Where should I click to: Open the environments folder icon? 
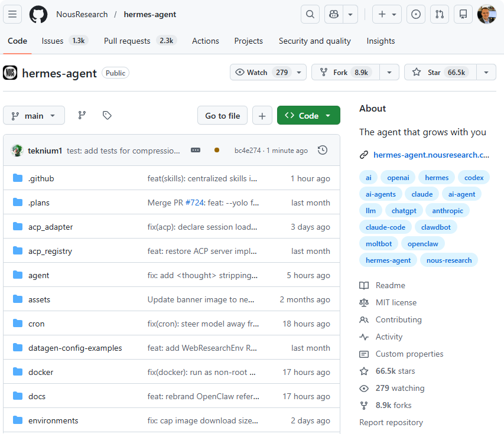pyautogui.click(x=18, y=420)
